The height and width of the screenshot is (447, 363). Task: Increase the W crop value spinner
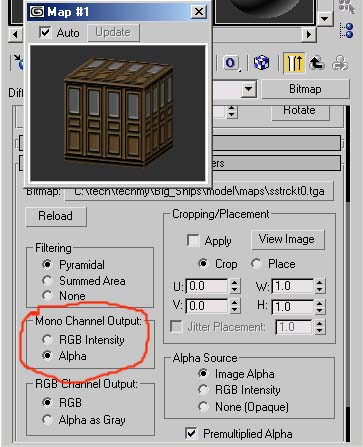[320, 283]
